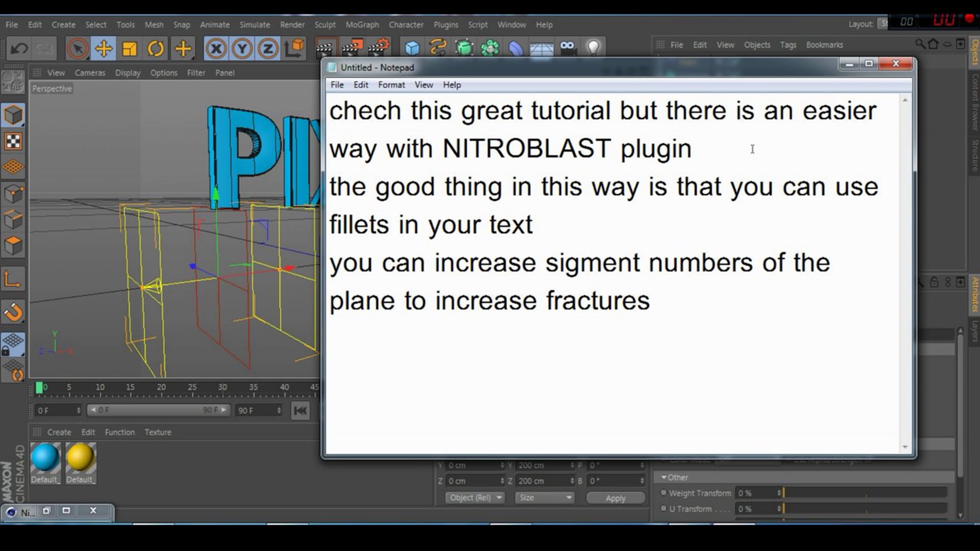Switch to Model mode cube icon
Screen dimensions: 980x551
(x=13, y=115)
